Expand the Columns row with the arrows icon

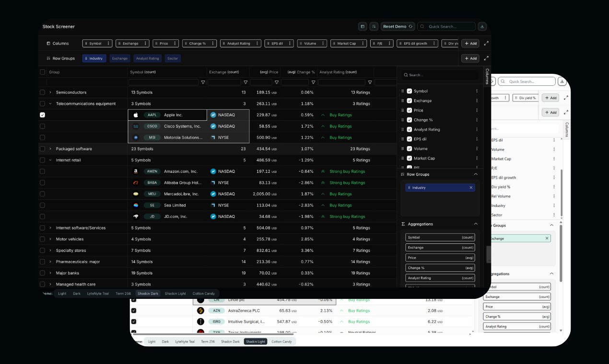pyautogui.click(x=486, y=43)
